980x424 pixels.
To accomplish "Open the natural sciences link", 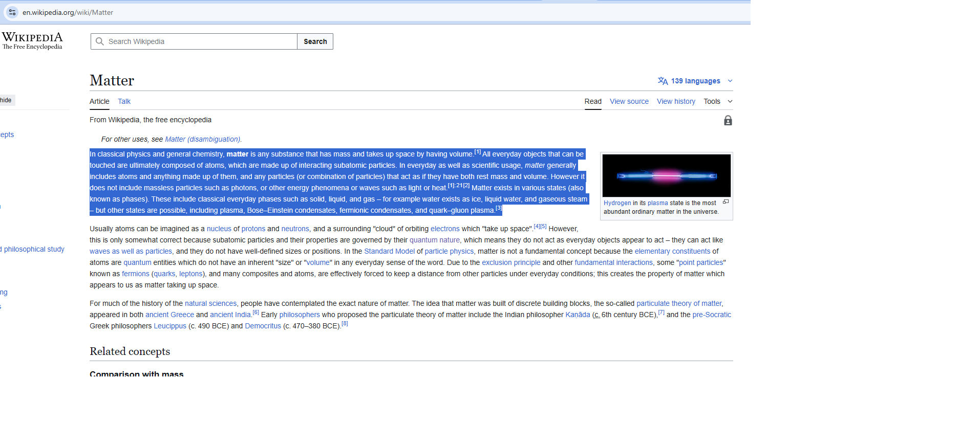I will (211, 303).
